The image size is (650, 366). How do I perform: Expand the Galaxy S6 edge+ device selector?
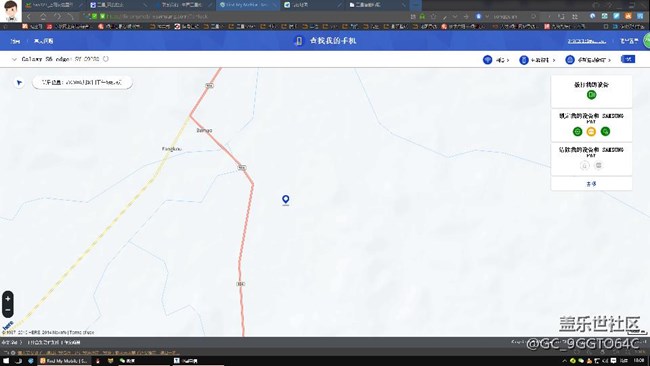14,59
